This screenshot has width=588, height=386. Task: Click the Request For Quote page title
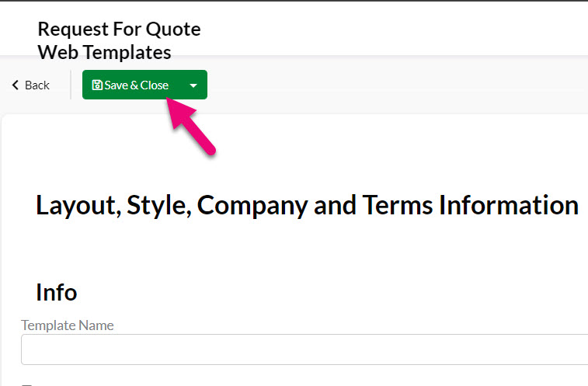(x=120, y=30)
